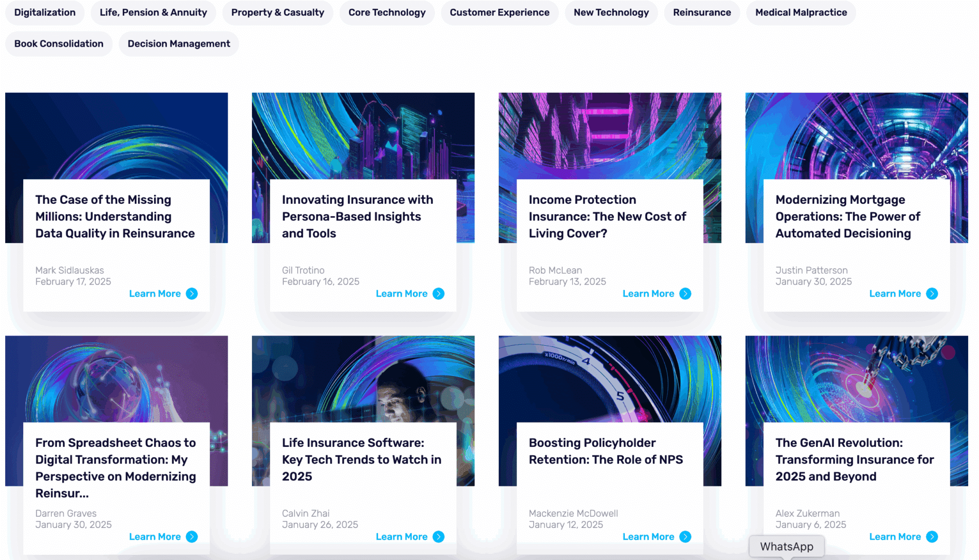Click arrow icon on Missing Millions card
The image size is (979, 560).
tap(192, 293)
